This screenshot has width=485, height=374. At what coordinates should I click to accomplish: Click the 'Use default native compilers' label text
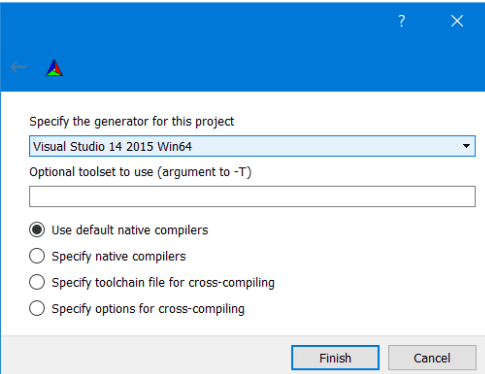(x=130, y=230)
